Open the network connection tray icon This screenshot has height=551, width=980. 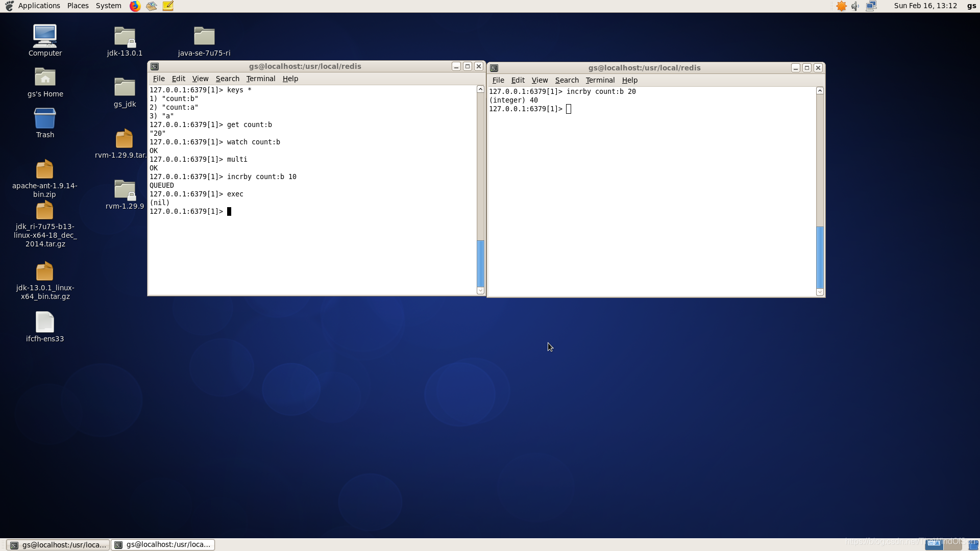(x=871, y=6)
